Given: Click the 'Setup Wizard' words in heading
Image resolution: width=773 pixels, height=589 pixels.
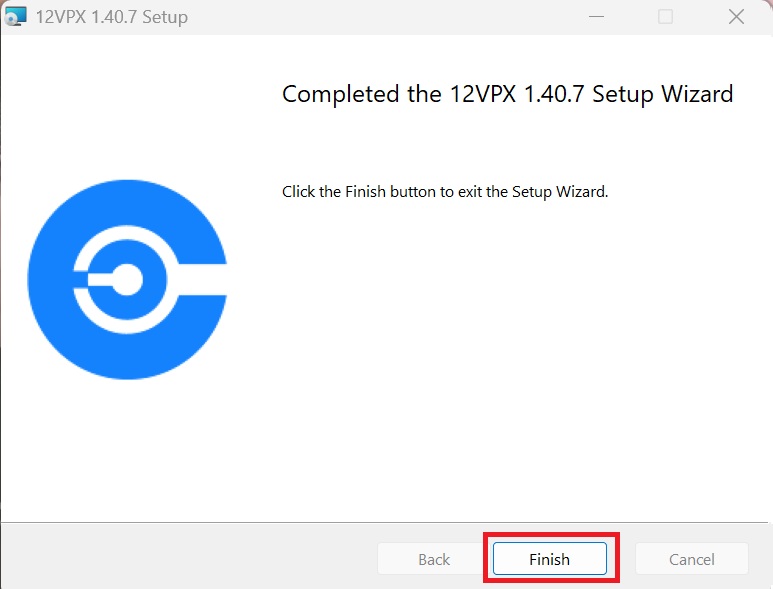Looking at the screenshot, I should tap(663, 94).
